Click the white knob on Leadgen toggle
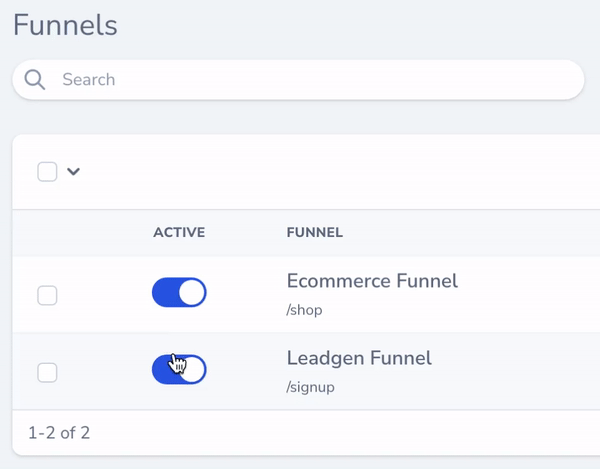Image resolution: width=600 pixels, height=469 pixels. pos(192,370)
